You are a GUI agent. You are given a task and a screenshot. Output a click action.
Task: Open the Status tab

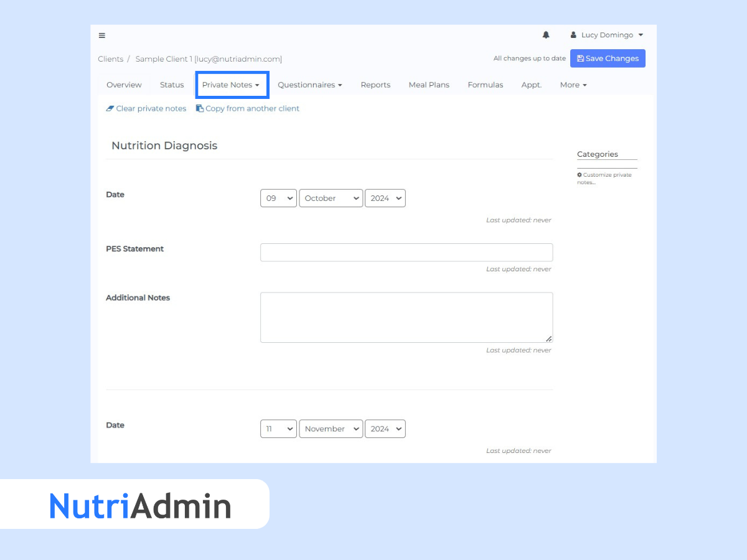point(172,85)
